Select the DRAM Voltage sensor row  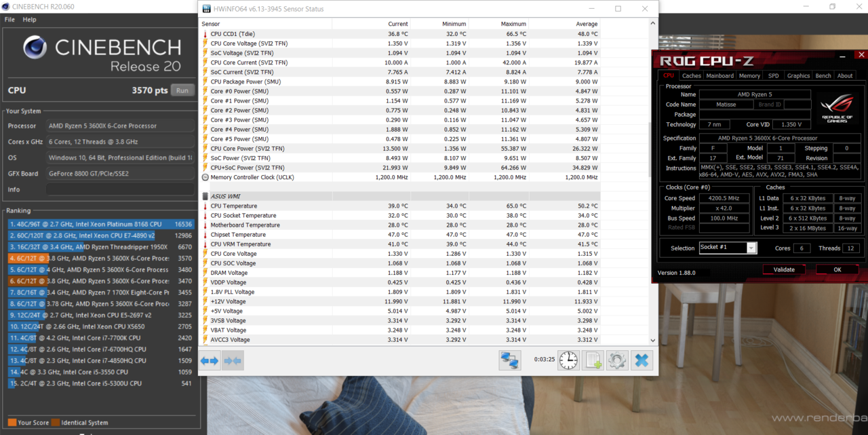click(400, 273)
